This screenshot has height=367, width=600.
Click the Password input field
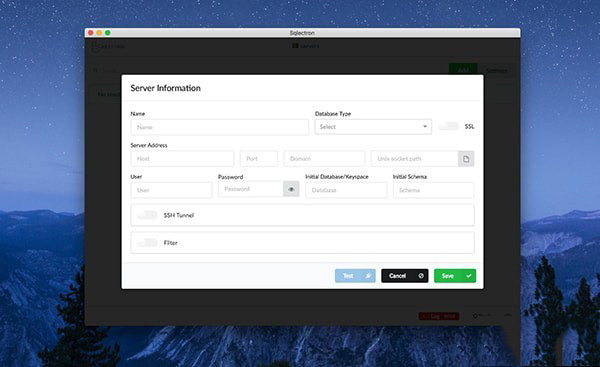click(x=251, y=189)
